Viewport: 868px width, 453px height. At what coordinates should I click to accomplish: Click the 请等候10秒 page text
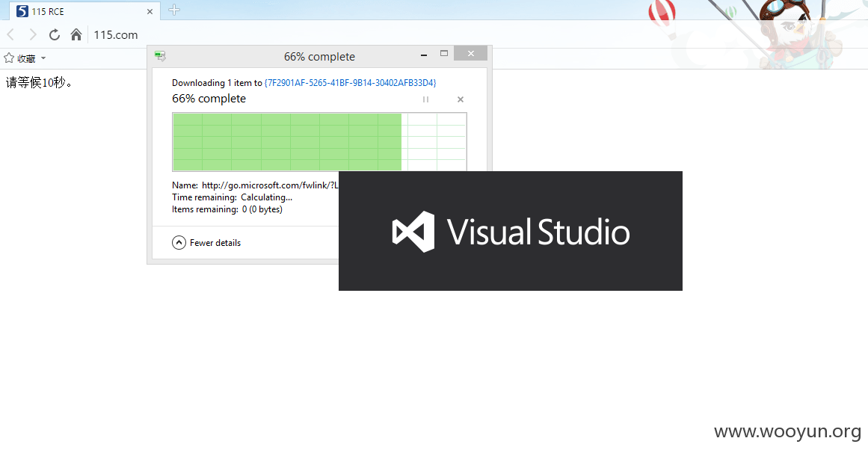[39, 82]
